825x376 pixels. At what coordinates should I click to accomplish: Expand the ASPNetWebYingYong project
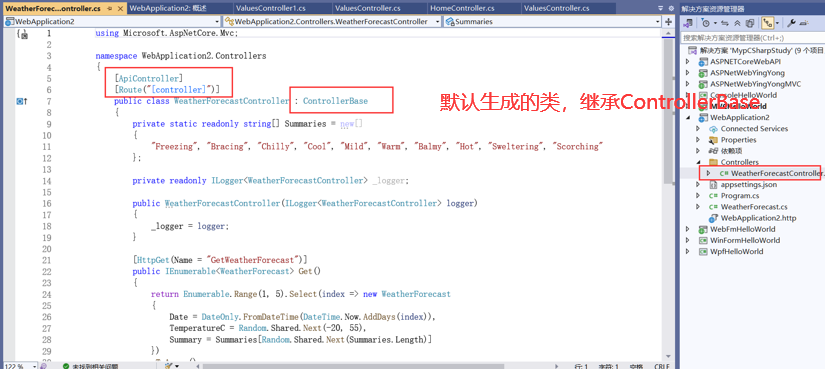687,73
